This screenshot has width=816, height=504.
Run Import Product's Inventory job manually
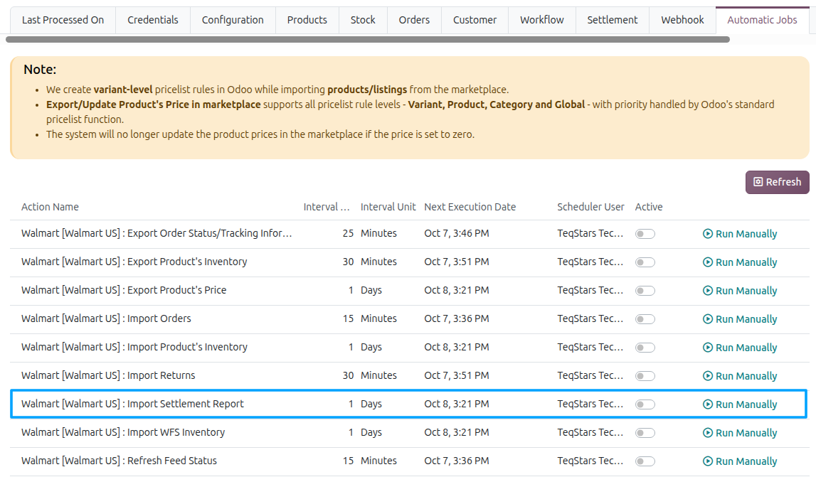(x=739, y=348)
